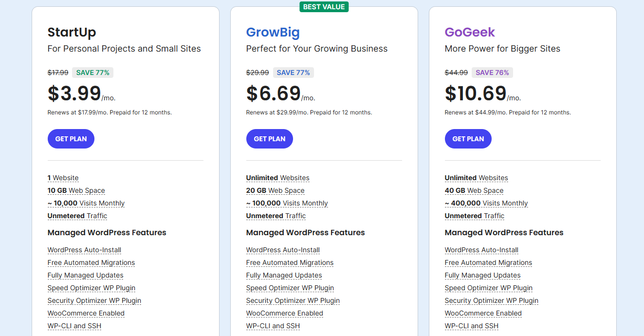644x336 pixels.
Task: Click the SAVE 77% badge on GrowBig
Action: [x=294, y=73]
